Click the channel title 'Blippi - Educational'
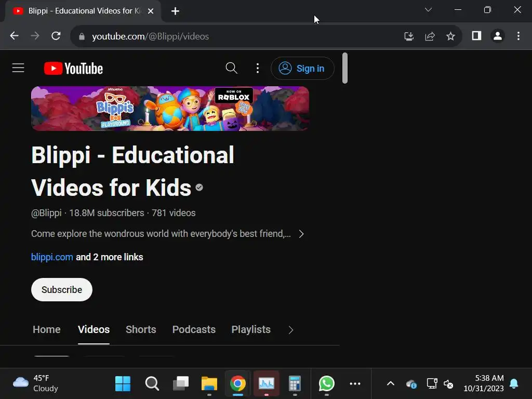Viewport: 532px width, 399px height. pyautogui.click(x=132, y=155)
